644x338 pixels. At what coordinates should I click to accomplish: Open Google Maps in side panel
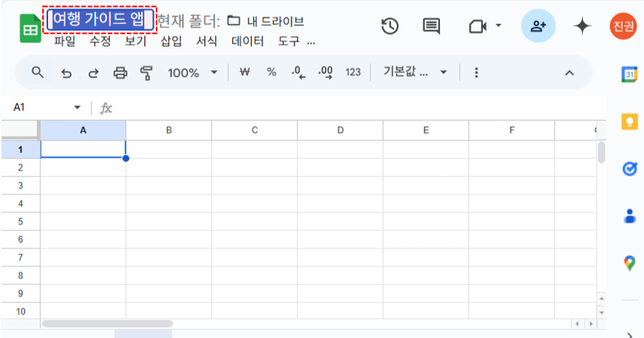[629, 263]
